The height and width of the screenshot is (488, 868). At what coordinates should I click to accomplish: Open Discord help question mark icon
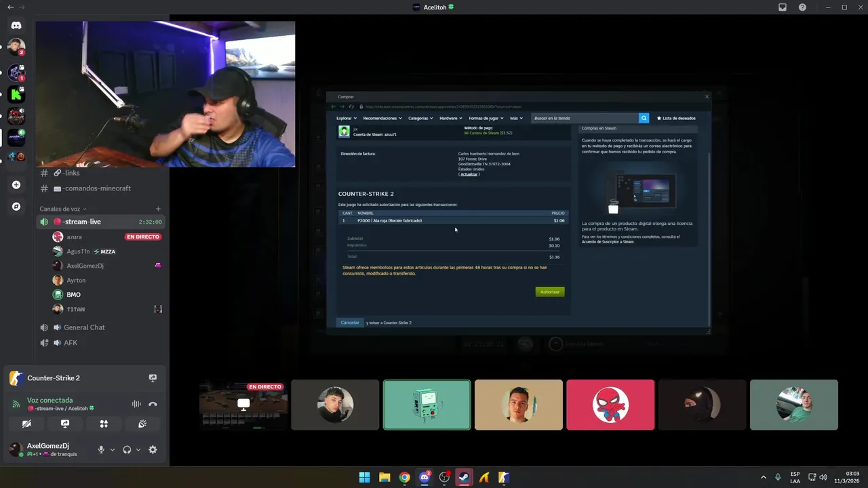point(802,7)
